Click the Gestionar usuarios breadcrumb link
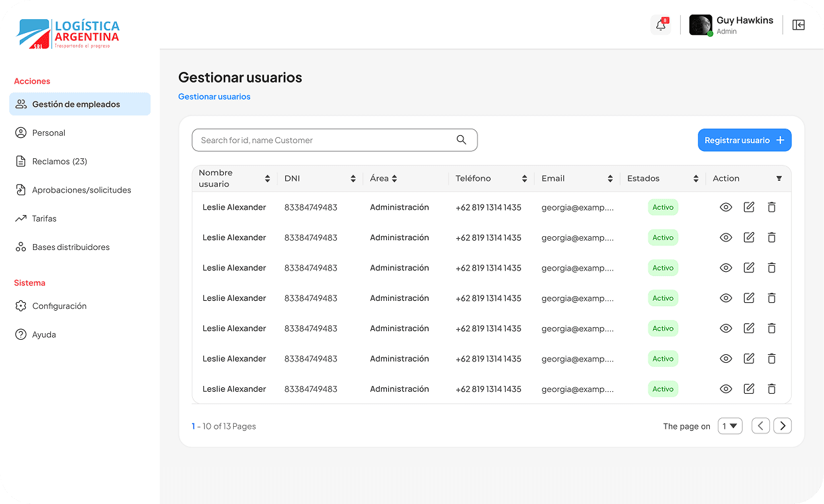This screenshot has width=824, height=504. point(214,97)
